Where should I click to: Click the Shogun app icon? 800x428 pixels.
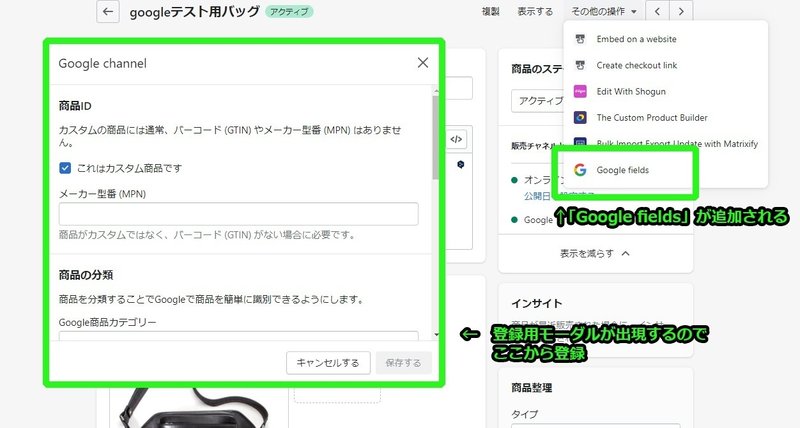[x=580, y=91]
